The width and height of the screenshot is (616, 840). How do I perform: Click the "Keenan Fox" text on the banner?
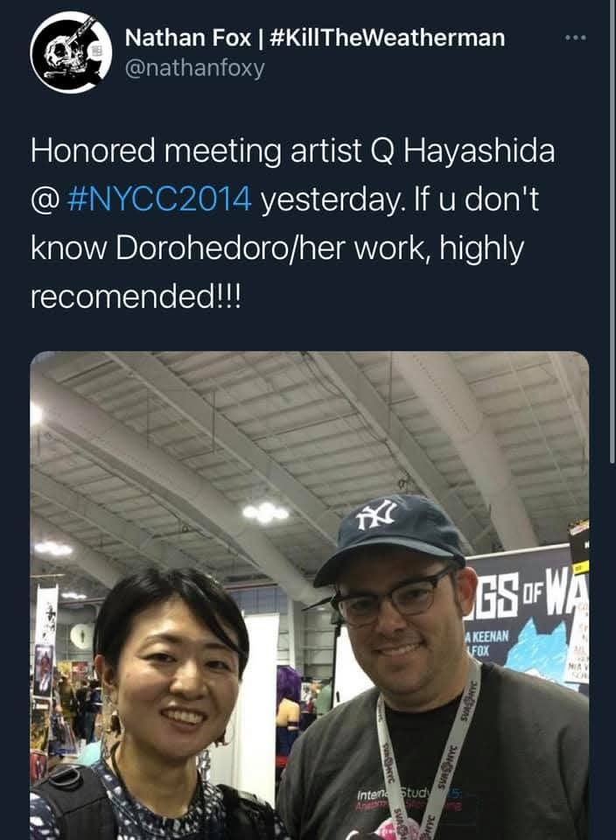pos(486,643)
